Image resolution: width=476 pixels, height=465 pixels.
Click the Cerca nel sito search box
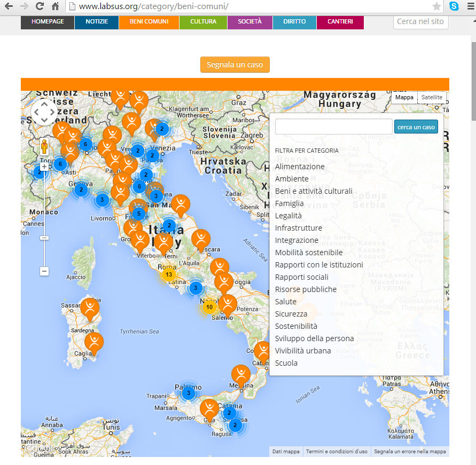click(x=421, y=22)
